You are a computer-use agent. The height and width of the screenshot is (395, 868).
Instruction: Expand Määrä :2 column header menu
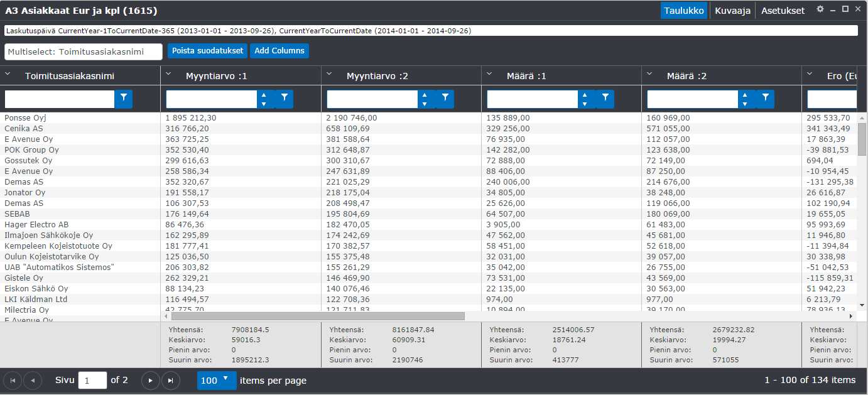(650, 74)
